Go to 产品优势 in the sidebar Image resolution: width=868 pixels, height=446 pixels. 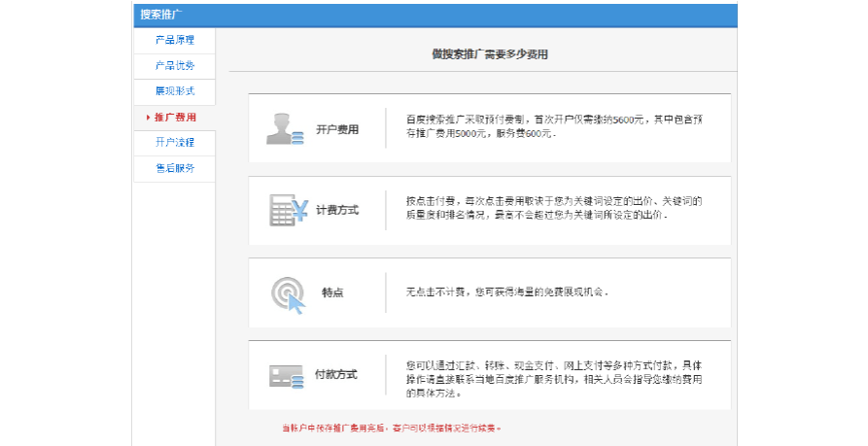click(175, 66)
